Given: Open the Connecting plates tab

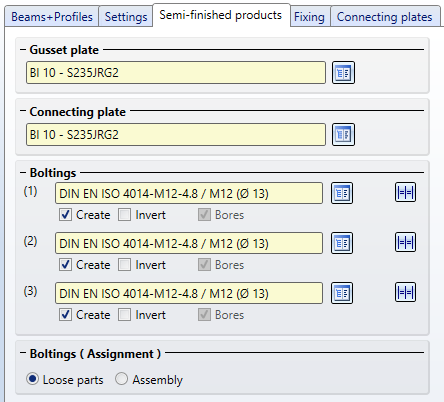Looking at the screenshot, I should (x=384, y=17).
